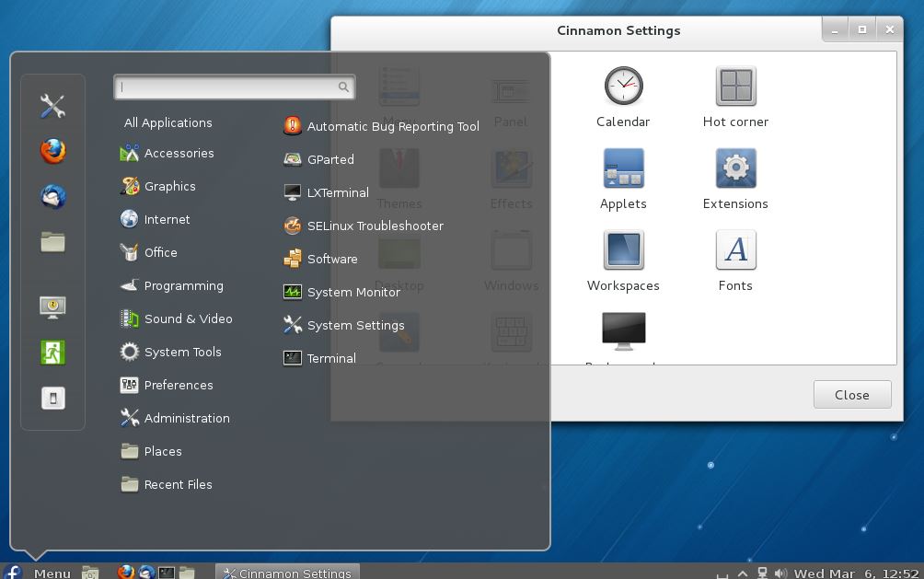Click the shutdown icon in the menu sidebar
This screenshot has height=579, width=924.
pyautogui.click(x=53, y=398)
